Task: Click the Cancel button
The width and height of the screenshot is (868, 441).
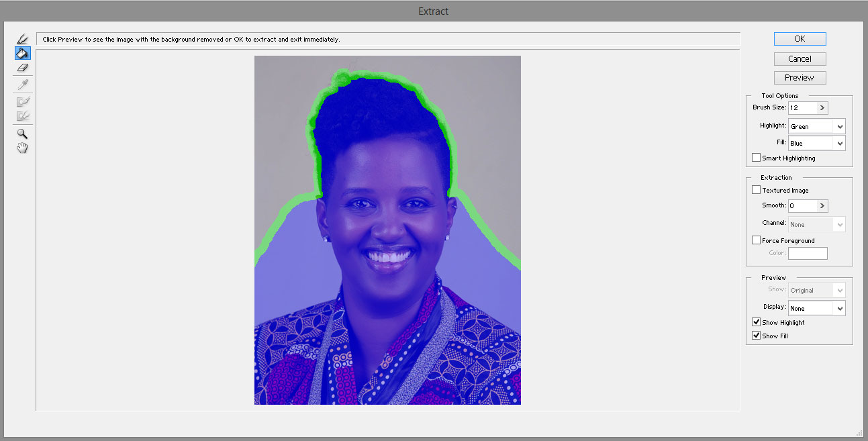Action: pos(800,58)
